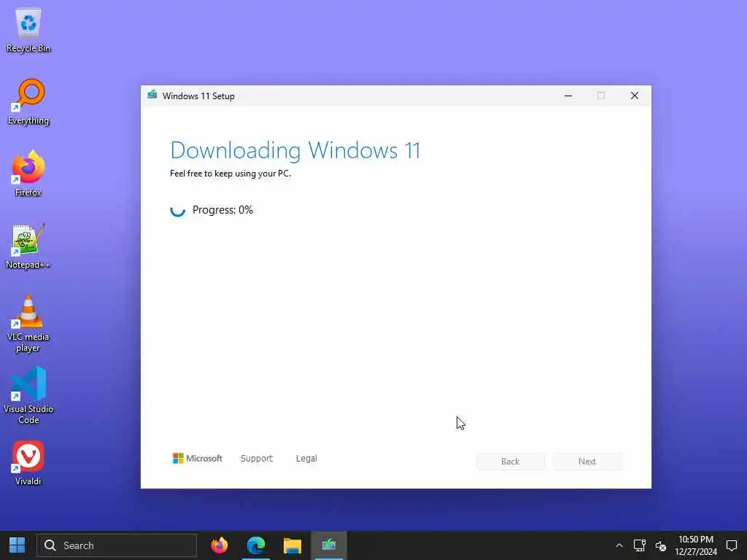Open the clock showing 10:50 PM
747x560 pixels.
(x=695, y=545)
